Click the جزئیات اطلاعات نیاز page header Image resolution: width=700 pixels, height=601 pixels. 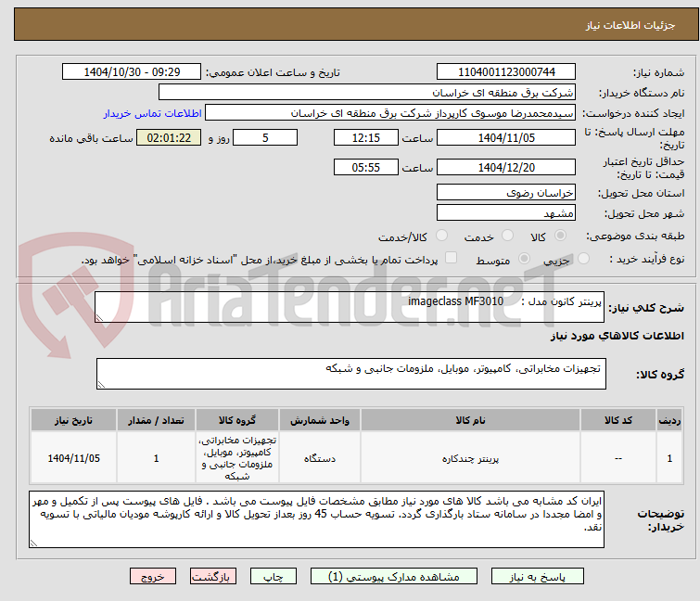(630, 25)
